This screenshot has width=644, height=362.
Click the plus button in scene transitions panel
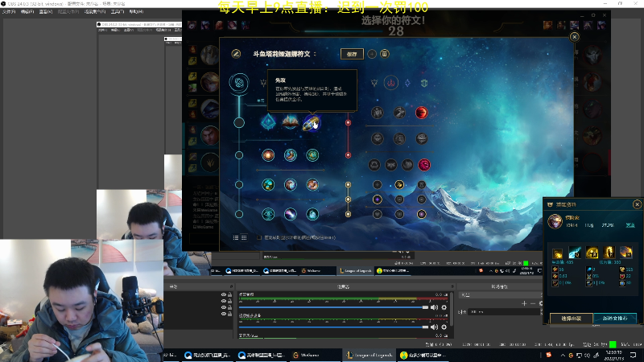tap(524, 303)
